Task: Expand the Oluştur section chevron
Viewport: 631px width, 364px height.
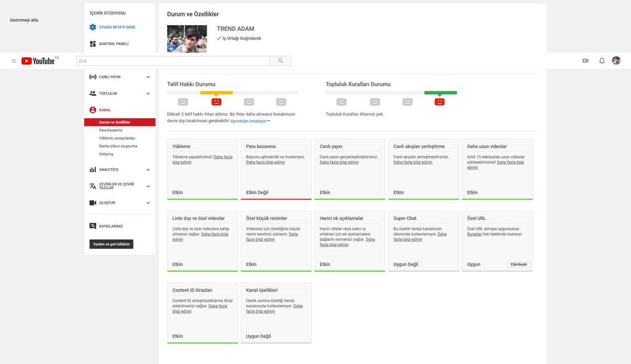Action: 148,203
